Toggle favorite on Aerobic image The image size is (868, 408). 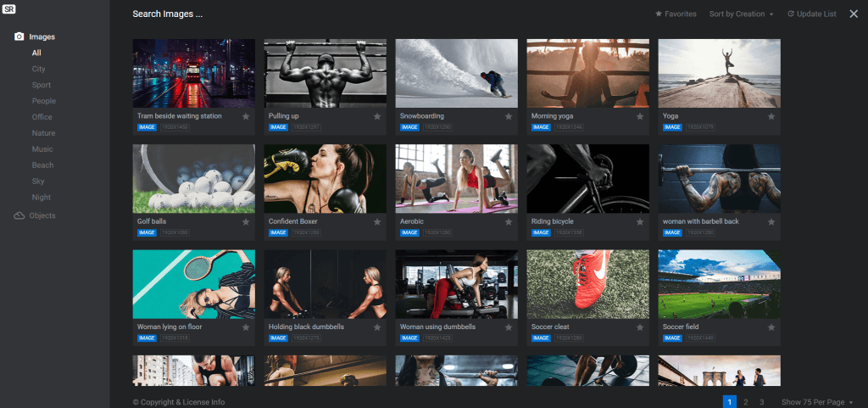[509, 221]
